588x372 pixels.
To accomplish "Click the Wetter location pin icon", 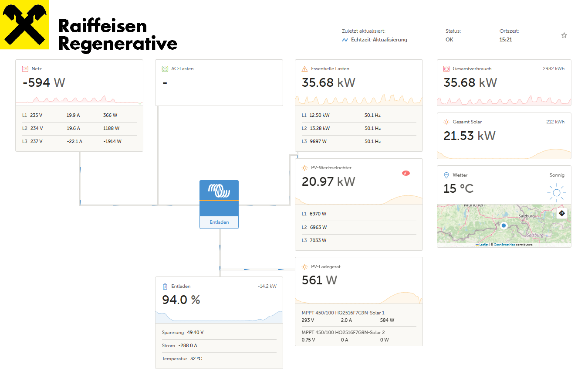I will (446, 175).
